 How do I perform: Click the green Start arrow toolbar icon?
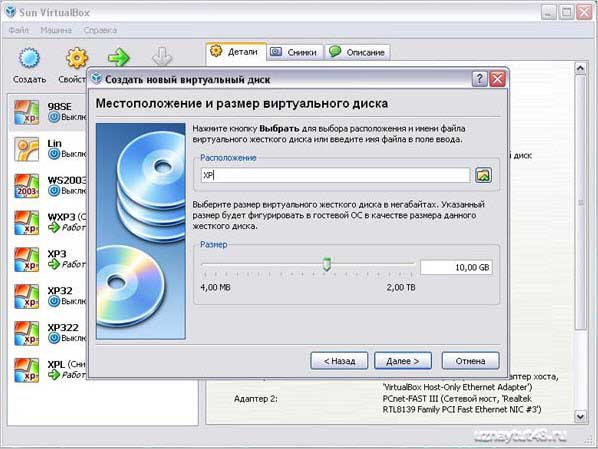pyautogui.click(x=119, y=58)
